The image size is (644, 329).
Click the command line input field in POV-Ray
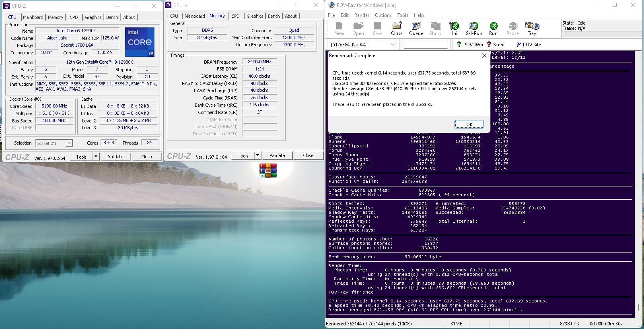(x=426, y=44)
